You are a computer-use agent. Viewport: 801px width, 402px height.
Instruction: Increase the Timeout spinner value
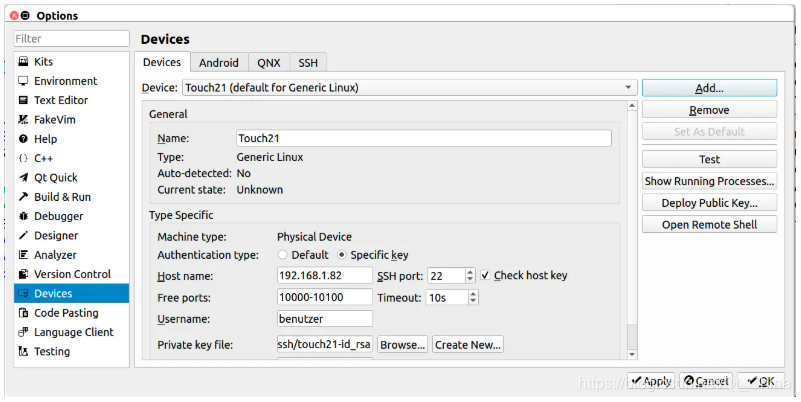point(473,294)
